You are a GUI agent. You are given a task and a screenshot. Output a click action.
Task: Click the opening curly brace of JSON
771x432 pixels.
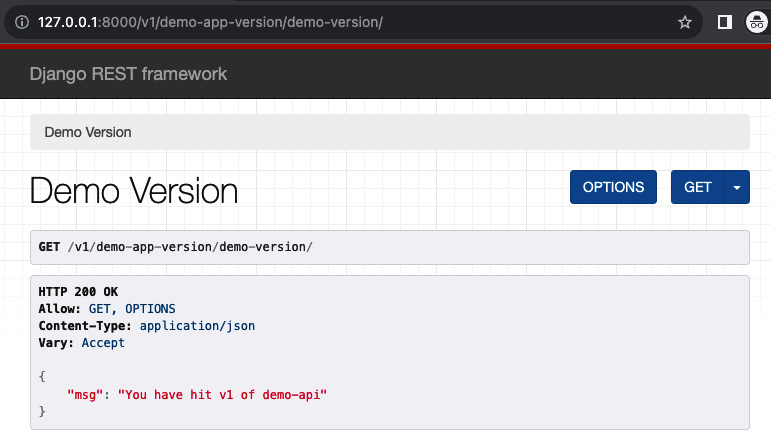tap(42, 376)
